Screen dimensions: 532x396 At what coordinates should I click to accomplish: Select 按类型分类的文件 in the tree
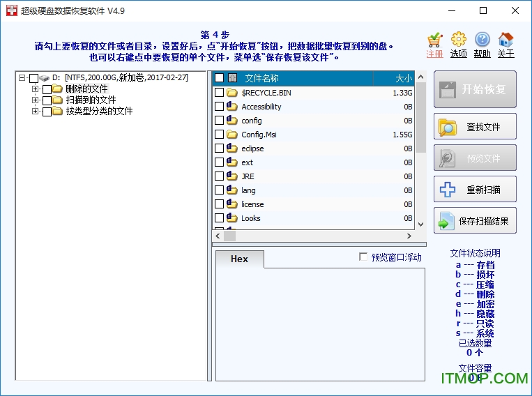pos(99,112)
